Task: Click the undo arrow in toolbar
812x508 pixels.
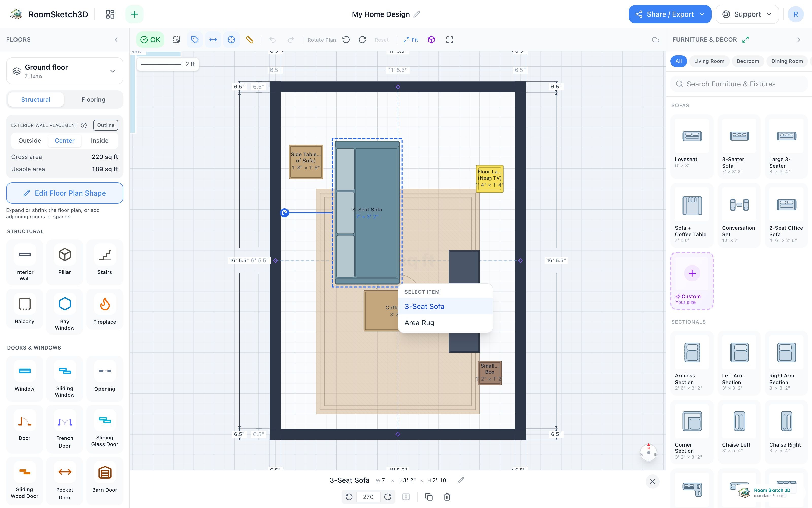Action: 273,40
